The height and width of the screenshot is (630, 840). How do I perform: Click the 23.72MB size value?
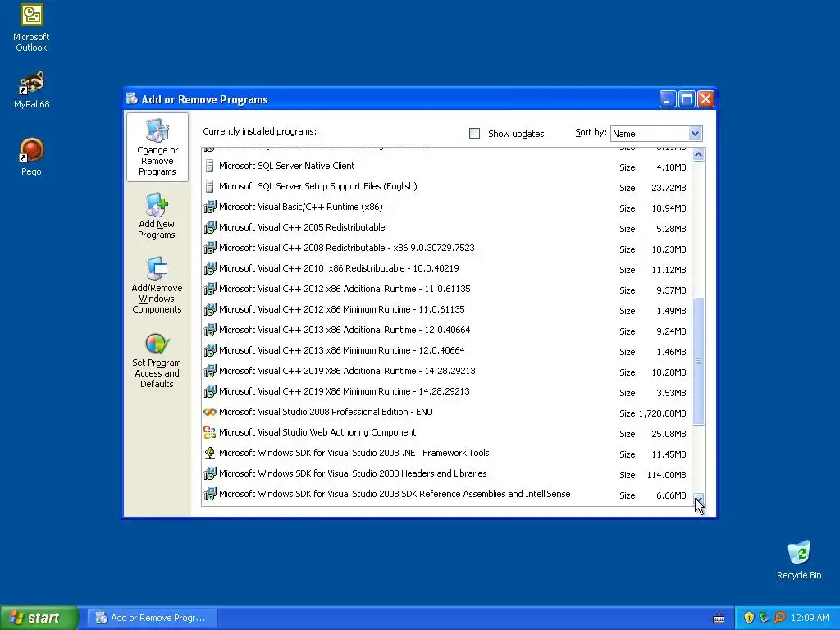(x=669, y=188)
